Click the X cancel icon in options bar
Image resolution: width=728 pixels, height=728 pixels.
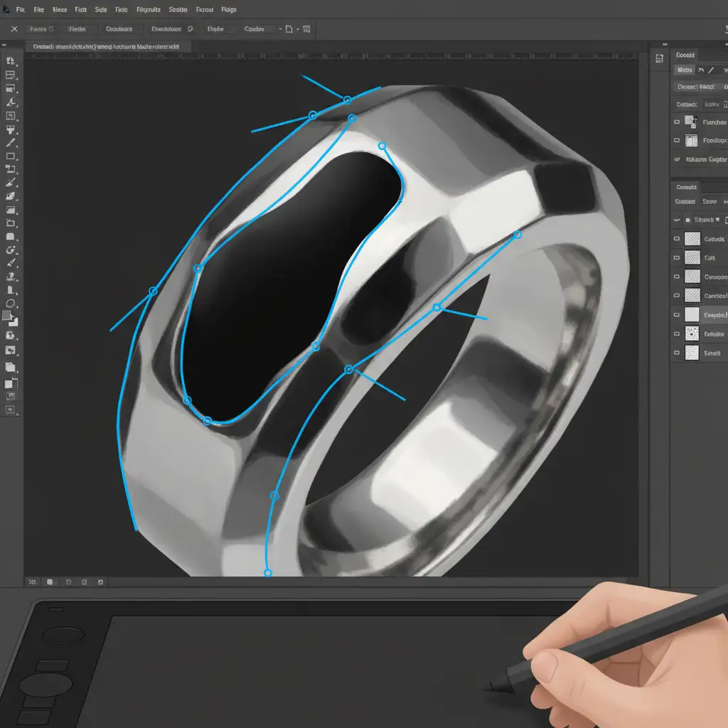click(x=14, y=29)
